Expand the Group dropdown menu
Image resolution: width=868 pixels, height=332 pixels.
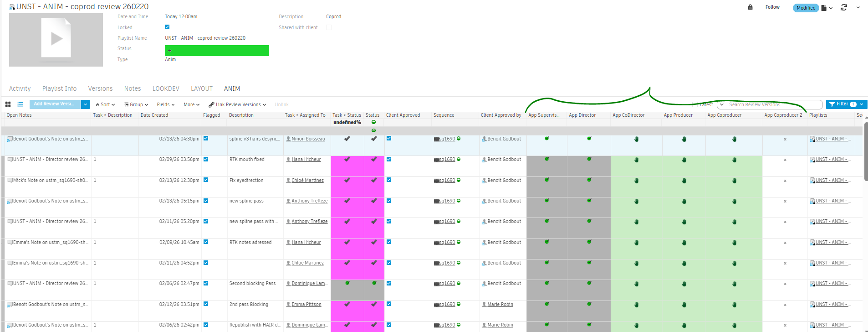[x=136, y=104]
